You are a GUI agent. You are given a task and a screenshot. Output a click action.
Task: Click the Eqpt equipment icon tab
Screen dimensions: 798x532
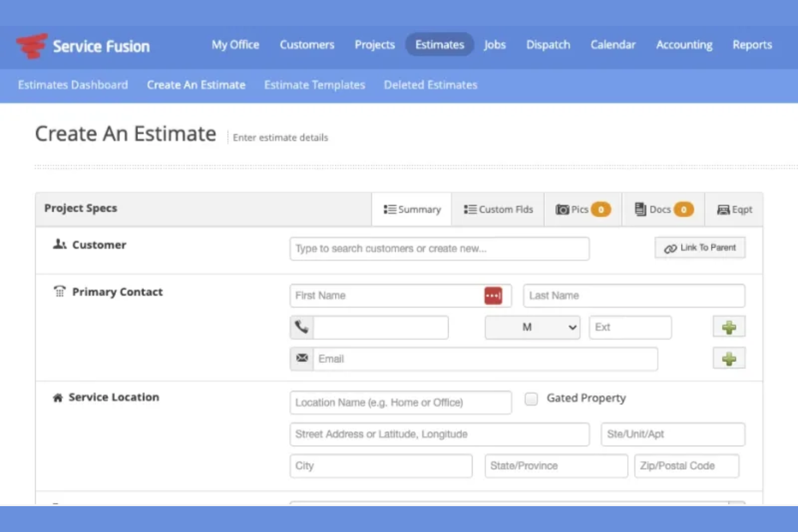pos(734,209)
